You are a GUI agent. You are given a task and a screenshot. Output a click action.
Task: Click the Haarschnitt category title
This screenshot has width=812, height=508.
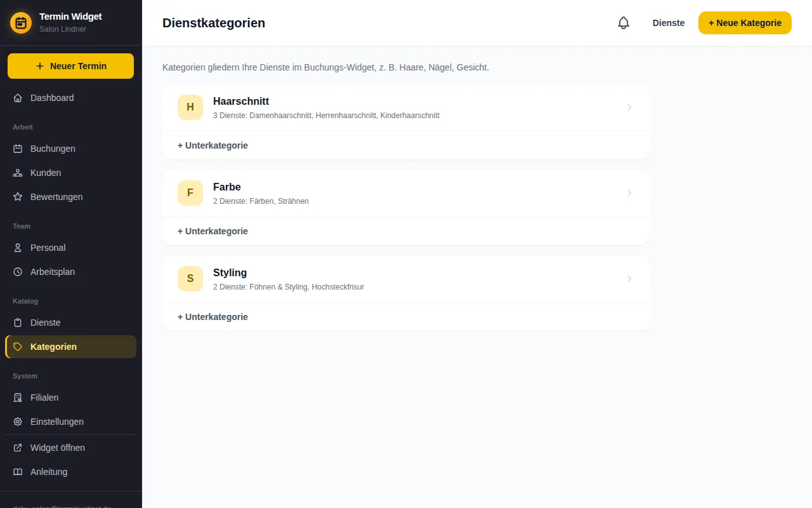[x=241, y=101]
